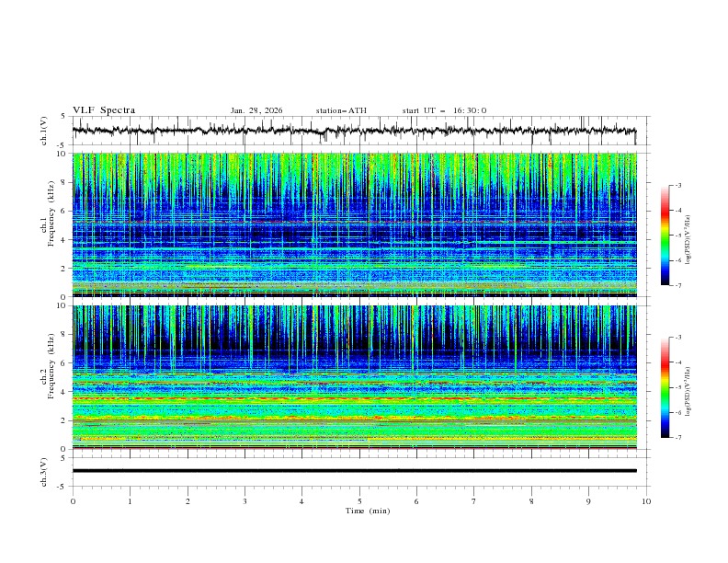The image size is (728, 563).
Task: Click time axis tick label "1"
Action: point(130,501)
